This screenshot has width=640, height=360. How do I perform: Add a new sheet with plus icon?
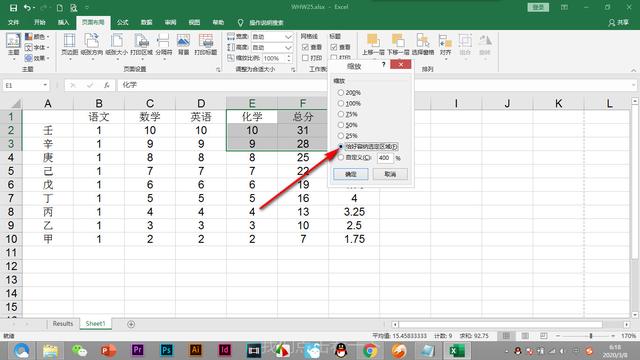(x=131, y=324)
